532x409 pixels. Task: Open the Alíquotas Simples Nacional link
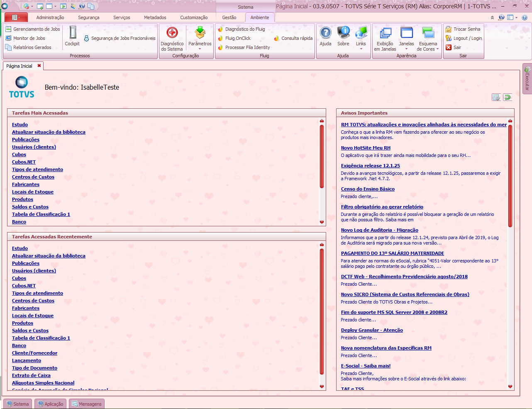[43, 383]
